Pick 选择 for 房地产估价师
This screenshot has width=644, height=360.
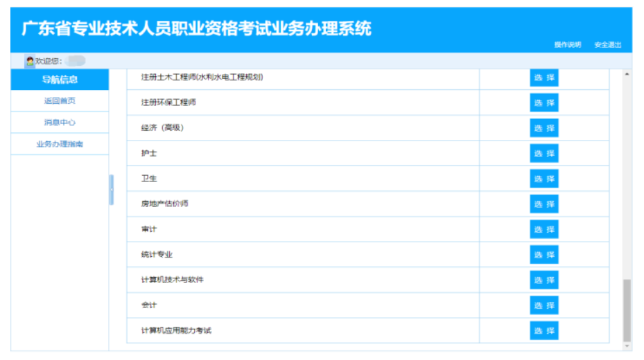click(544, 204)
